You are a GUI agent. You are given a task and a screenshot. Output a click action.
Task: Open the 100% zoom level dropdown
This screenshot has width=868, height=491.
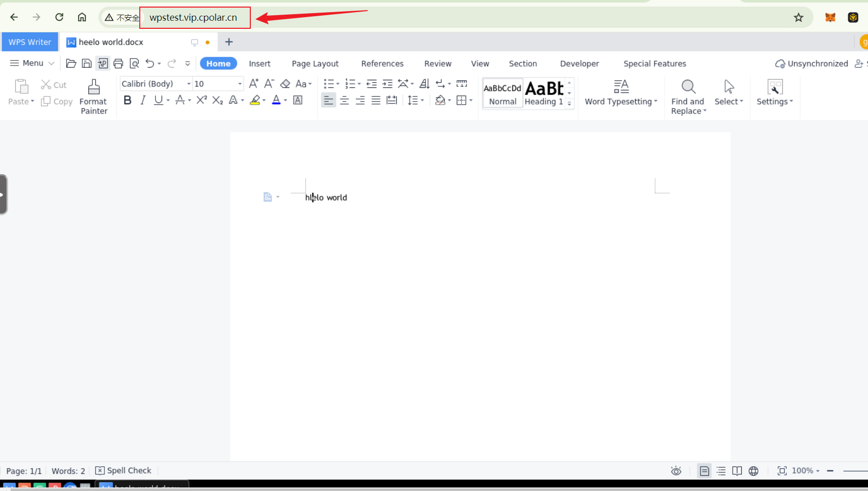(805, 471)
